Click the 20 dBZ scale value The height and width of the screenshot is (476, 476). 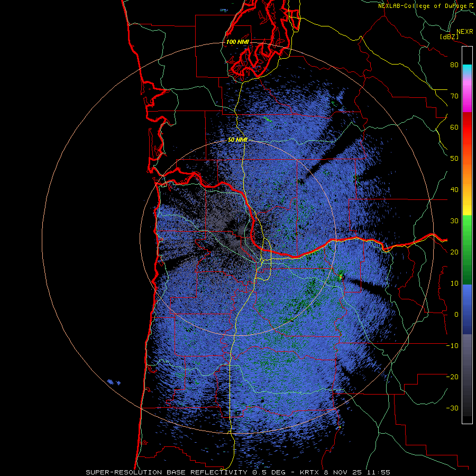454,252
